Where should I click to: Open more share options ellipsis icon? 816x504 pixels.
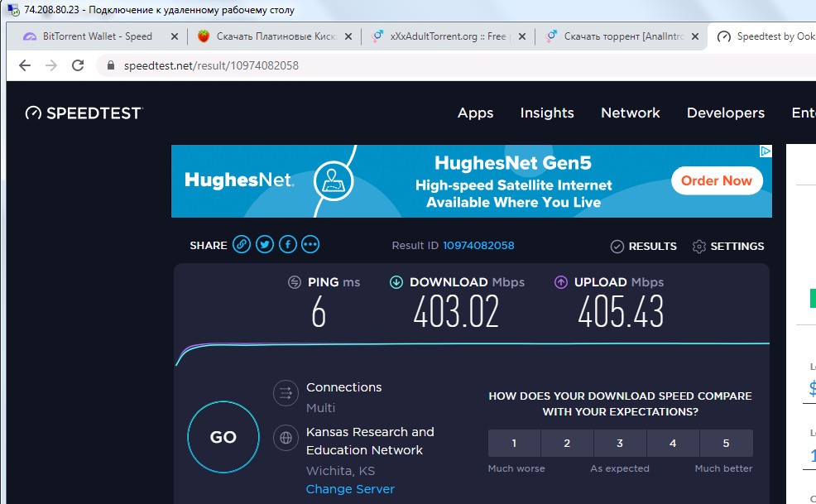pyautogui.click(x=310, y=244)
